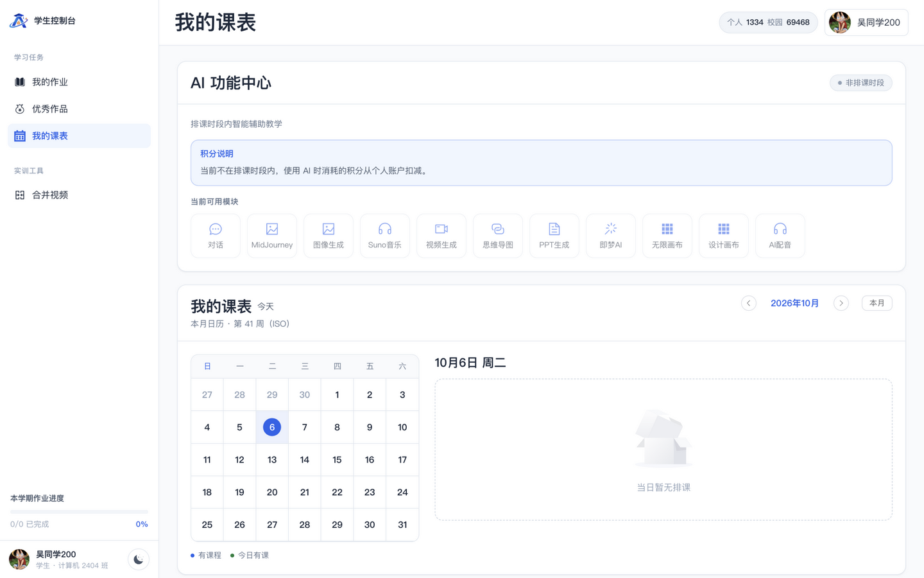The width and height of the screenshot is (924, 578).
Task: Click the 本月 button
Action: click(x=877, y=303)
